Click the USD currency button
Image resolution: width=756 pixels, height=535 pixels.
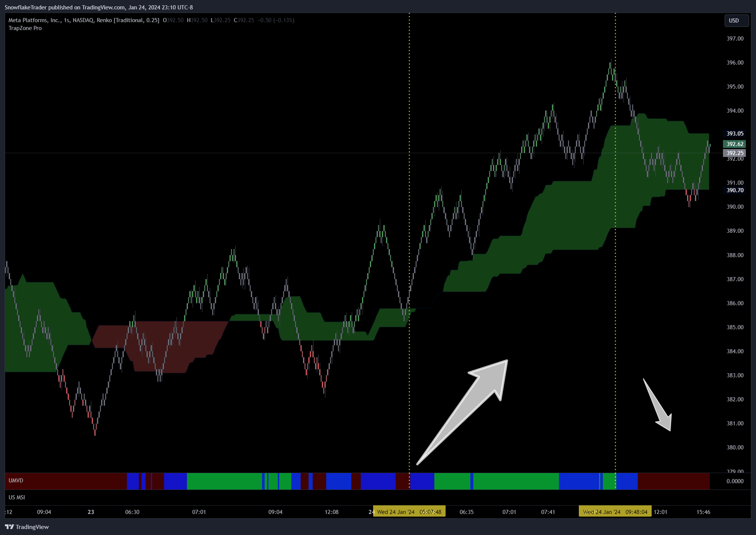[x=736, y=21]
